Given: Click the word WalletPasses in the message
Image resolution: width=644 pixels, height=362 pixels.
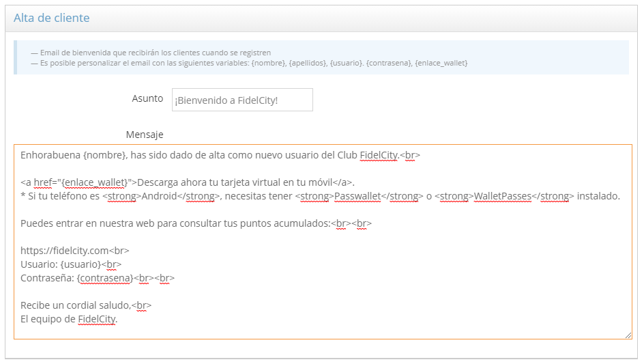Looking at the screenshot, I should (502, 196).
